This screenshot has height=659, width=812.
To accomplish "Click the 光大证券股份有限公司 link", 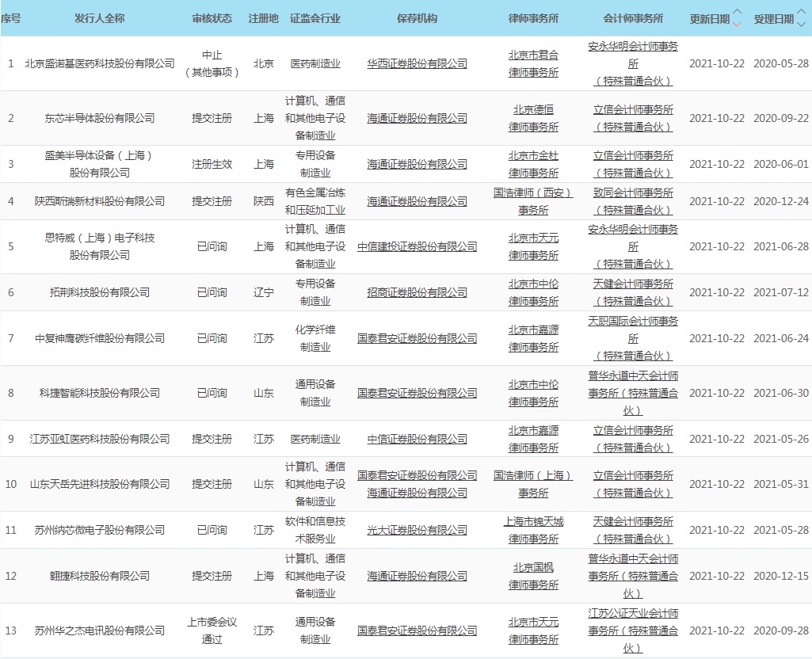I will pos(417,530).
